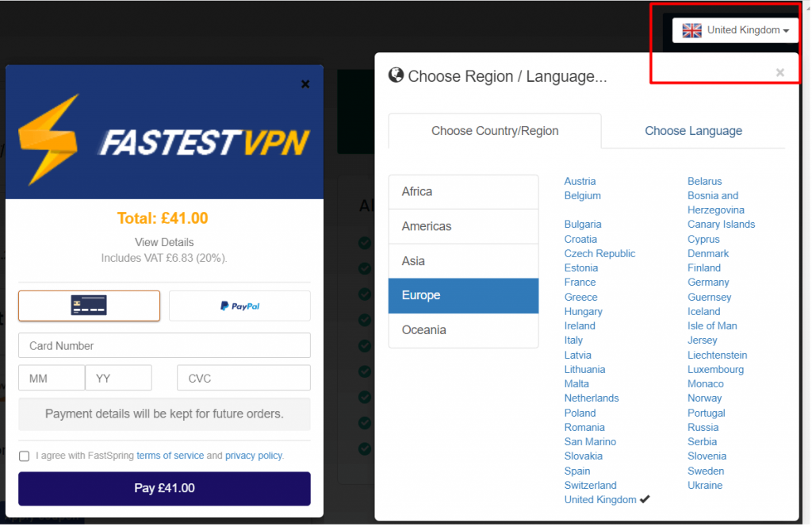
Task: Select the credit card payment icon
Action: tap(89, 306)
